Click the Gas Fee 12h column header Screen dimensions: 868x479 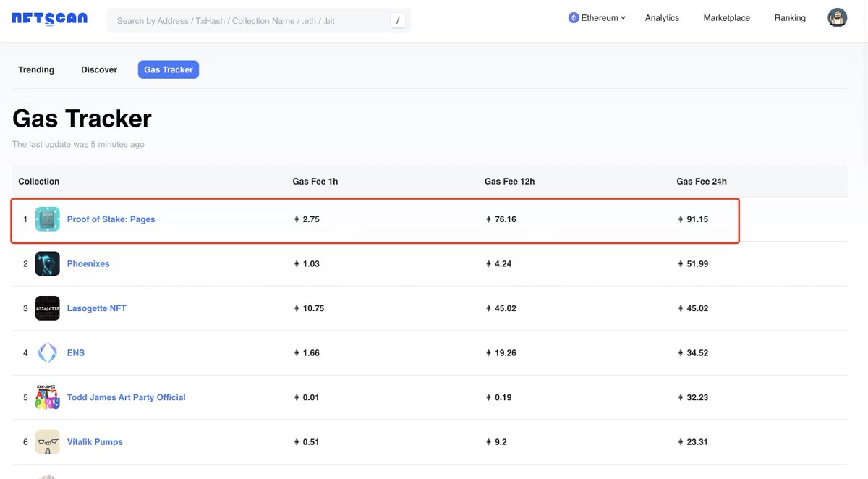pos(509,182)
